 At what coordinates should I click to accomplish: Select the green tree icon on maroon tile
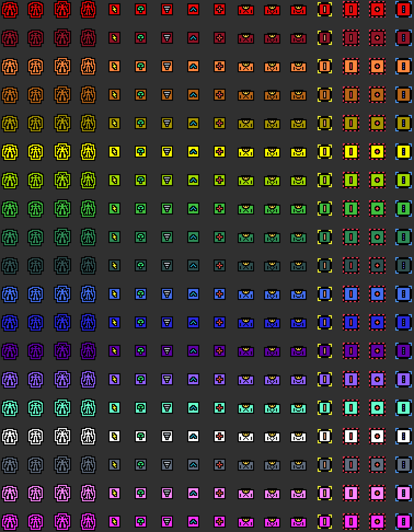click(x=141, y=38)
